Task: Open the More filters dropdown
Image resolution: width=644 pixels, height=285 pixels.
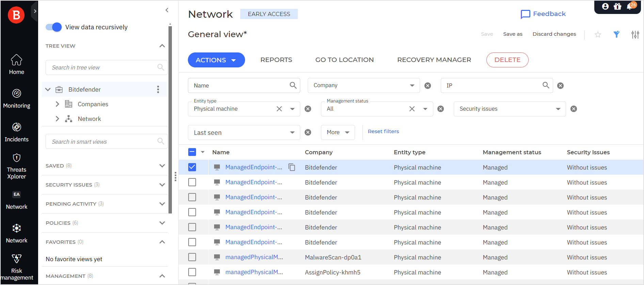Action: click(338, 132)
